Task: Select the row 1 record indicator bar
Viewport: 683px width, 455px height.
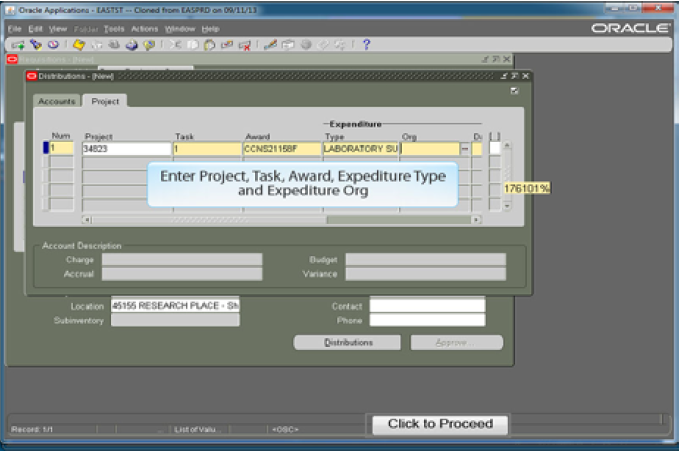Action: tap(45, 148)
